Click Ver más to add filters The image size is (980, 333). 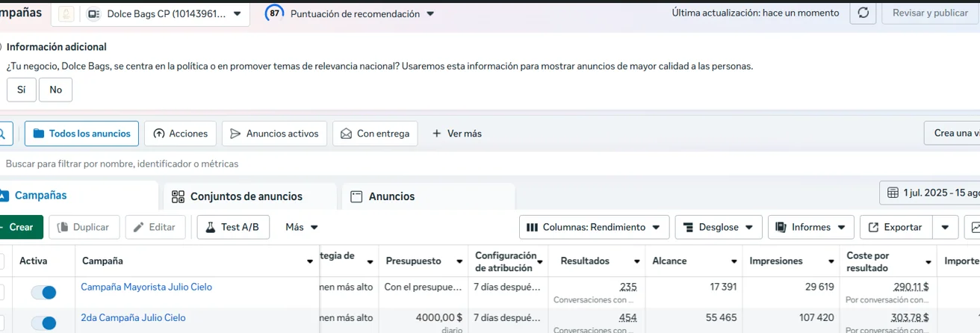[457, 134]
